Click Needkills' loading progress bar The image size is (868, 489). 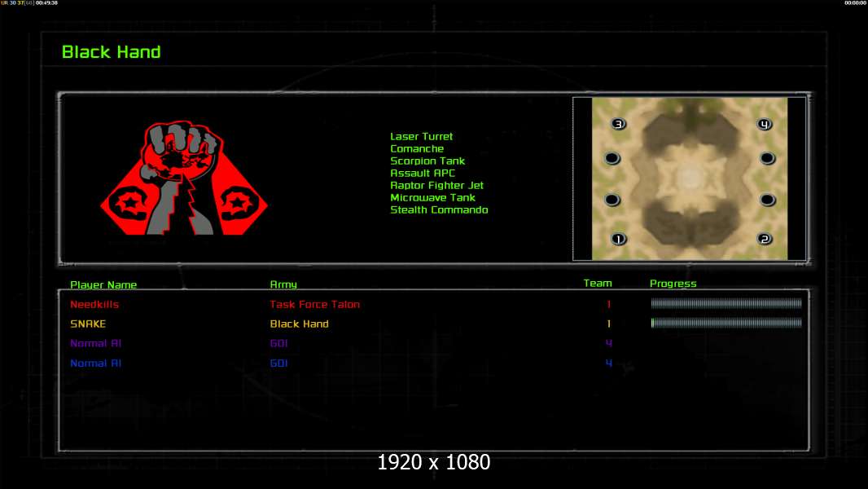pos(726,303)
